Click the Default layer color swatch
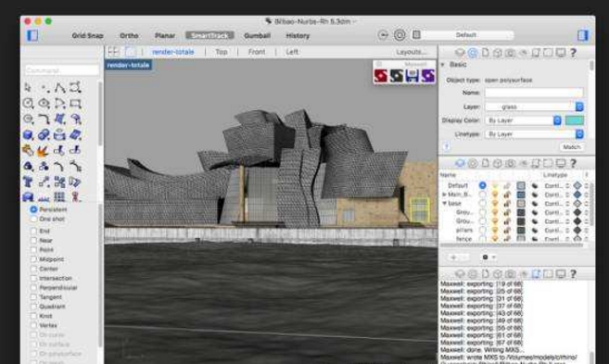Viewport: 609px width, 364px height. [x=521, y=185]
